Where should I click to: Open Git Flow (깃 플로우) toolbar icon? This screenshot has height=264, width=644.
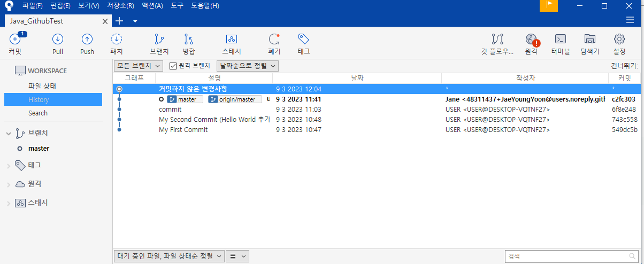[497, 43]
